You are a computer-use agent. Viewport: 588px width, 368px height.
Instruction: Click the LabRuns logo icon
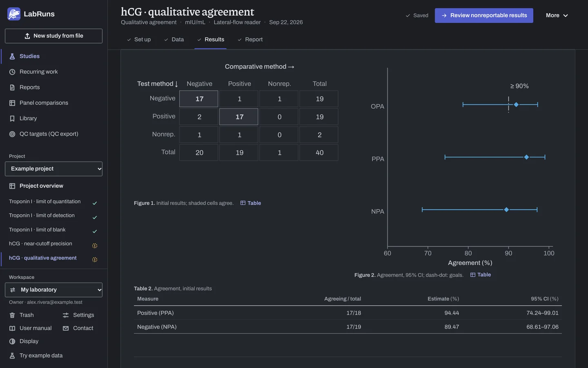14,14
